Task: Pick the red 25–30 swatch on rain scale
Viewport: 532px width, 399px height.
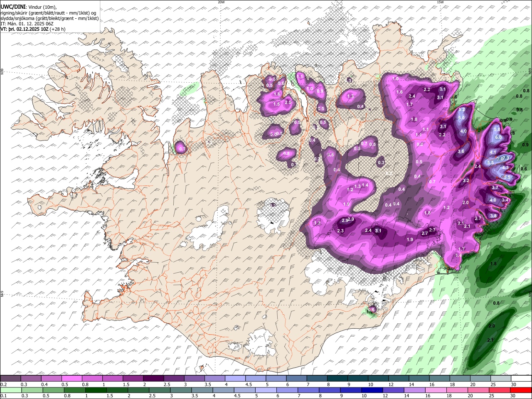Action: pyautogui.click(x=520, y=390)
